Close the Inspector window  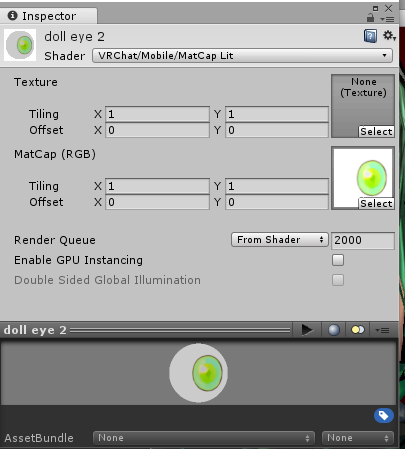point(389,8)
